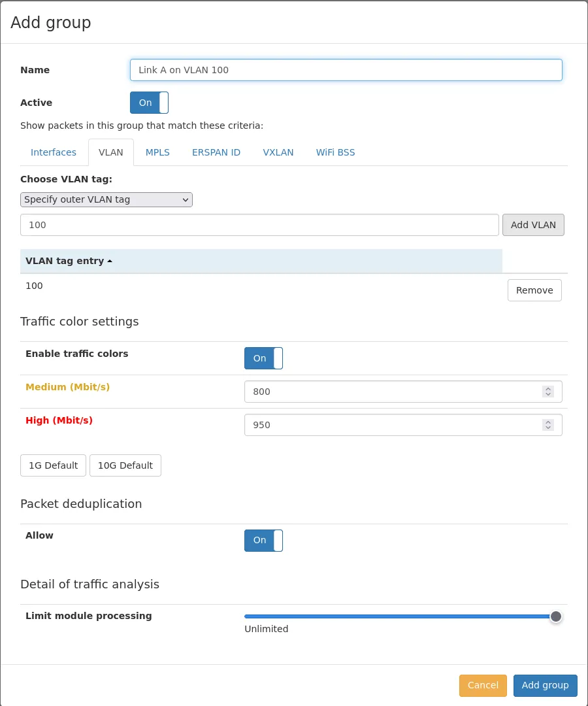The height and width of the screenshot is (706, 588).
Task: Apply the 1G Default thresholds
Action: point(54,465)
